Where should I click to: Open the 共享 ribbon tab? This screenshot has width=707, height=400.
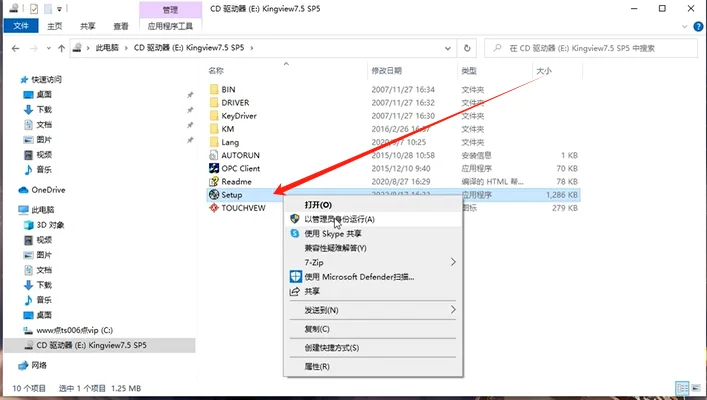[87, 26]
